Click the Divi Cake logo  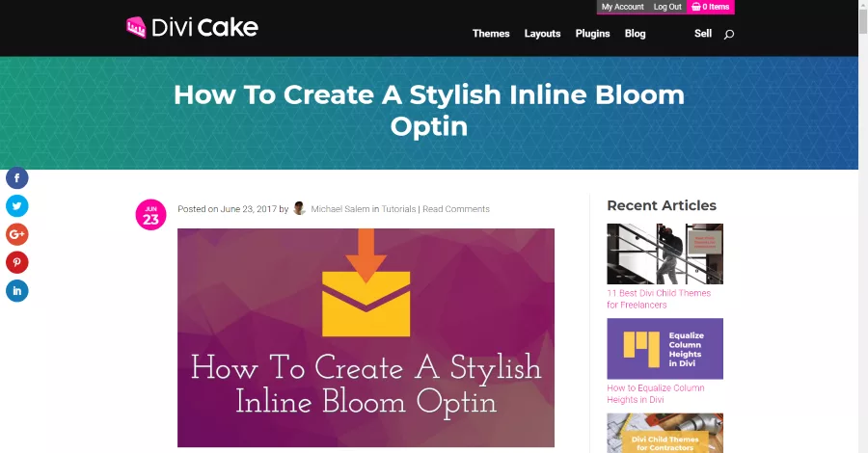coord(192,27)
